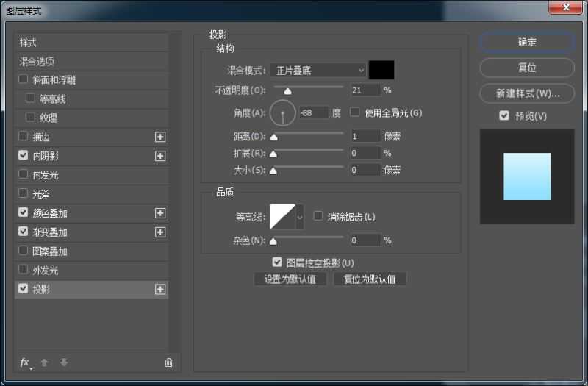The height and width of the screenshot is (386, 588).
Task: Click the 扩展 slider handle
Action: 273,154
